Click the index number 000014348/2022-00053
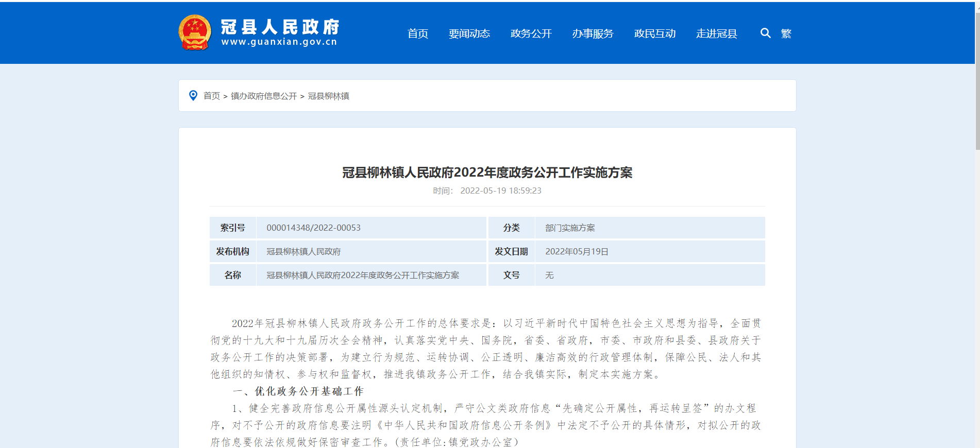Image resolution: width=980 pixels, height=448 pixels. (313, 228)
